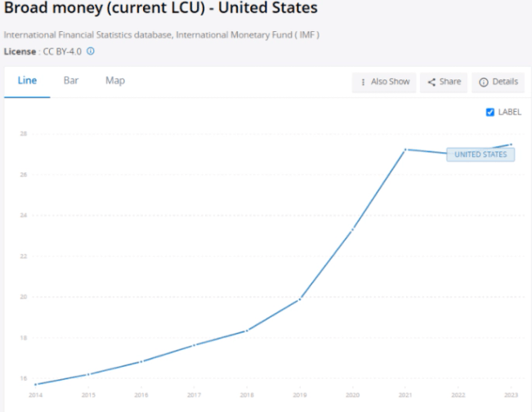Uncheck the LABEL checkbox
This screenshot has width=532, height=412.
click(x=490, y=112)
